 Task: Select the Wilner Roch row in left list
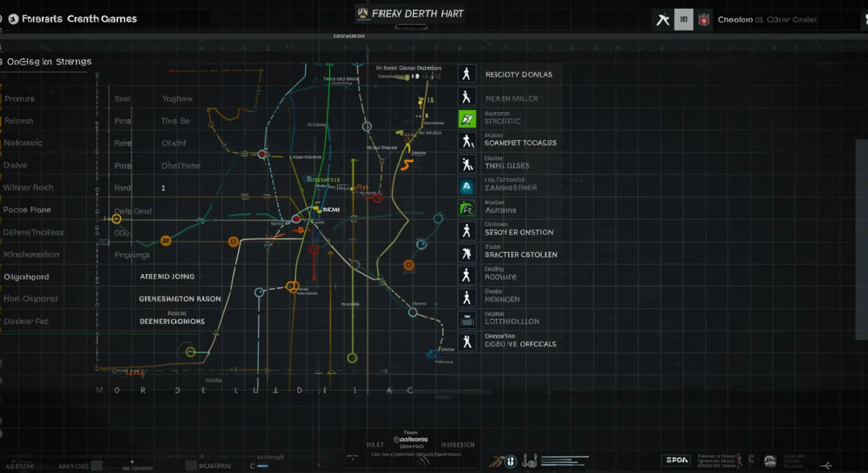(x=28, y=187)
